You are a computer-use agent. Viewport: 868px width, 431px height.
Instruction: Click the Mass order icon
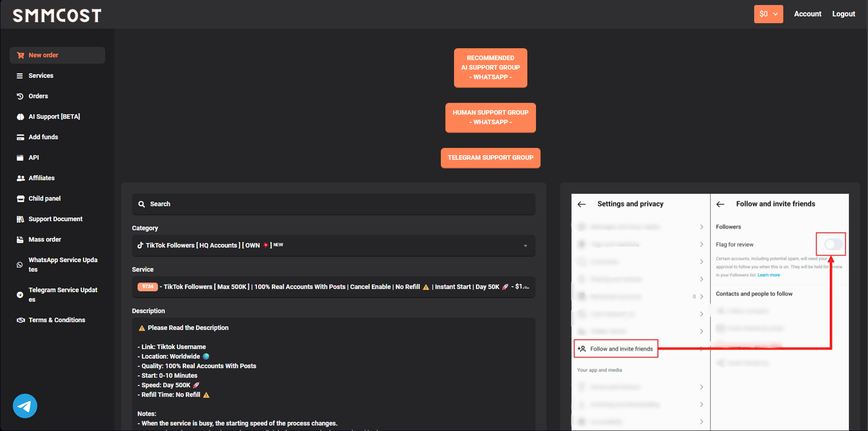click(20, 239)
